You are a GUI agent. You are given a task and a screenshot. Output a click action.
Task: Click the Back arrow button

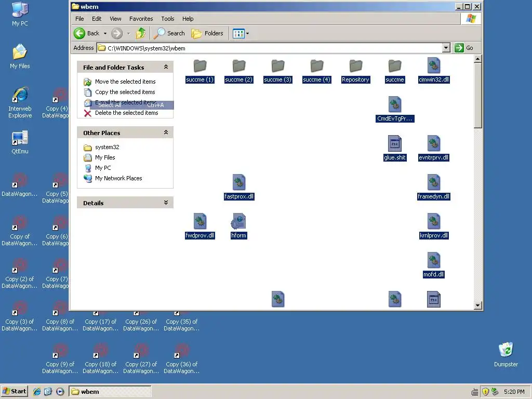point(79,33)
